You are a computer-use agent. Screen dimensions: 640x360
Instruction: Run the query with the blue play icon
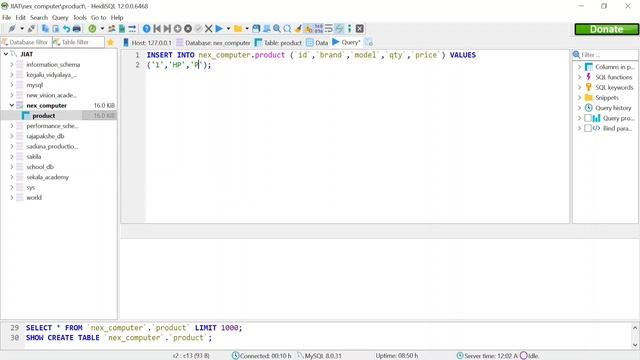(219, 29)
